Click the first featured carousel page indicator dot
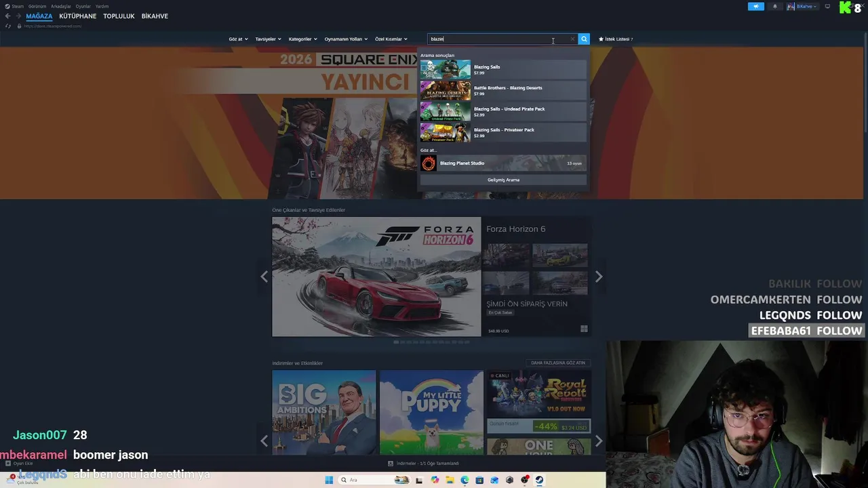This screenshot has height=488, width=868. [x=396, y=342]
